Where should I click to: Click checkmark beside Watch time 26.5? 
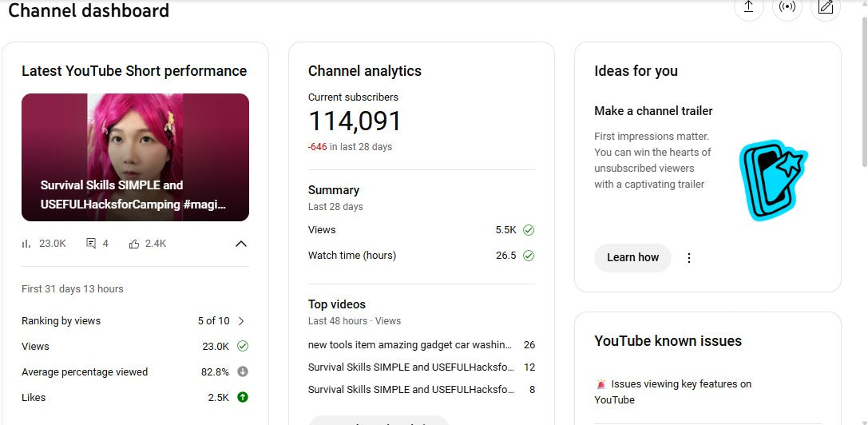529,256
